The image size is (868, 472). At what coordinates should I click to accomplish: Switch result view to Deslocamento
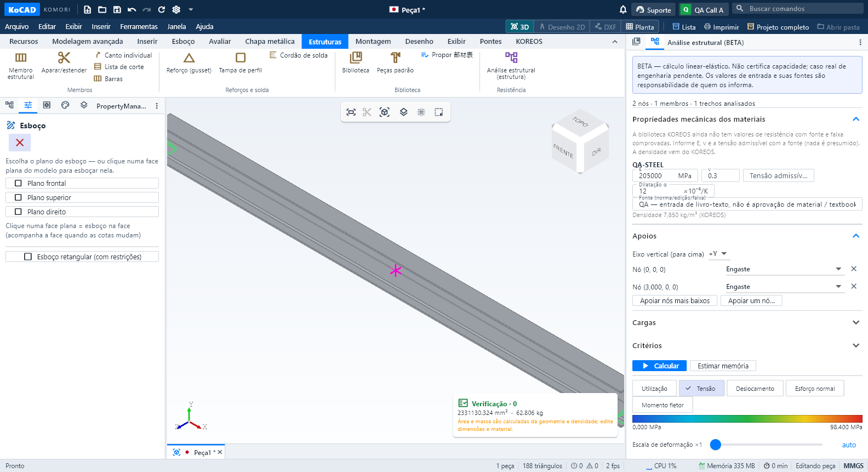pyautogui.click(x=755, y=389)
